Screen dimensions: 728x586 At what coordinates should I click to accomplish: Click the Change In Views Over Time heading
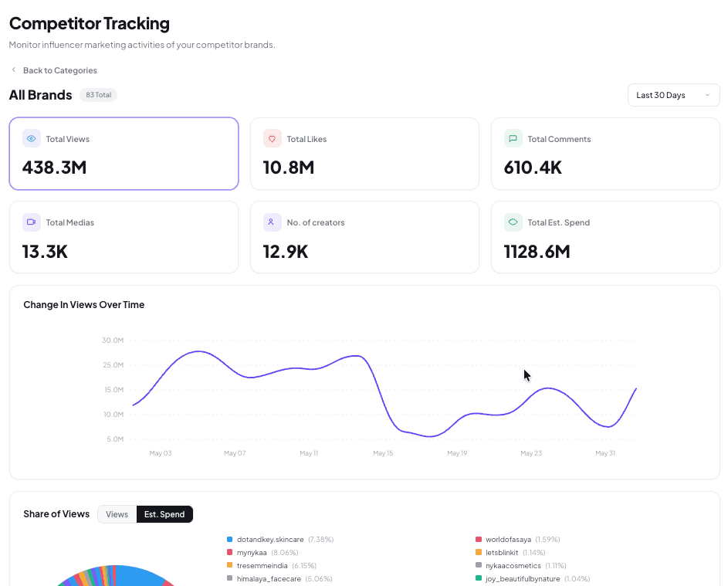tap(84, 305)
